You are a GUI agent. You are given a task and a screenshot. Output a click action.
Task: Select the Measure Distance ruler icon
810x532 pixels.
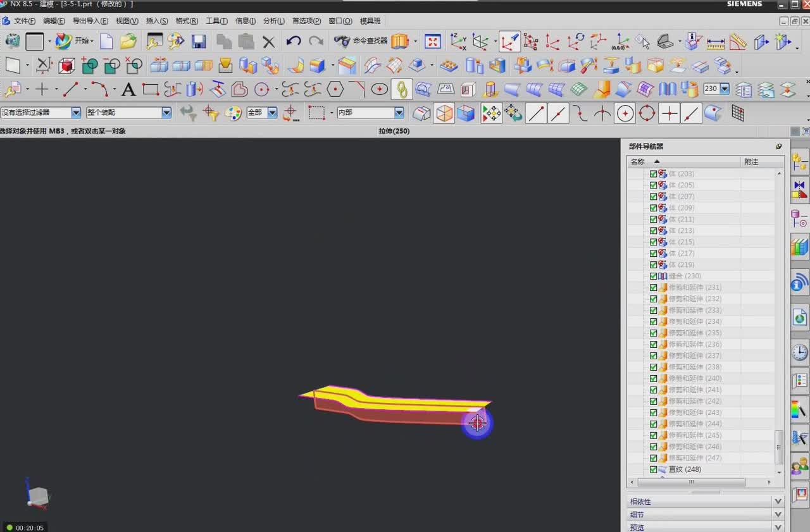tap(716, 42)
